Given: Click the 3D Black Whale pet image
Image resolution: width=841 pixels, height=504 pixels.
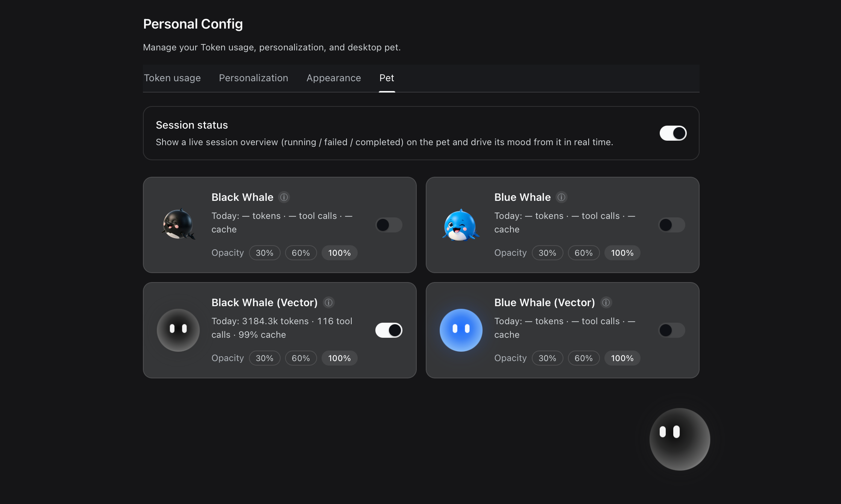Looking at the screenshot, I should (x=178, y=225).
